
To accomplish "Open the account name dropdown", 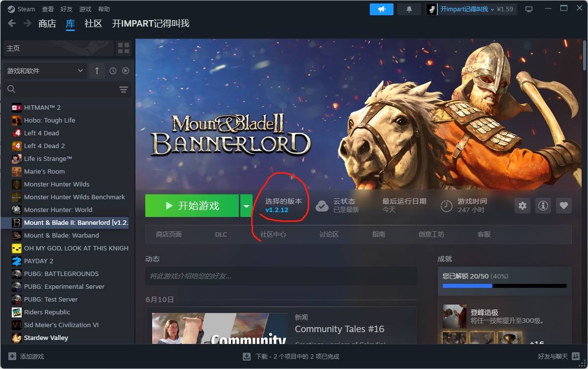I will pos(467,9).
